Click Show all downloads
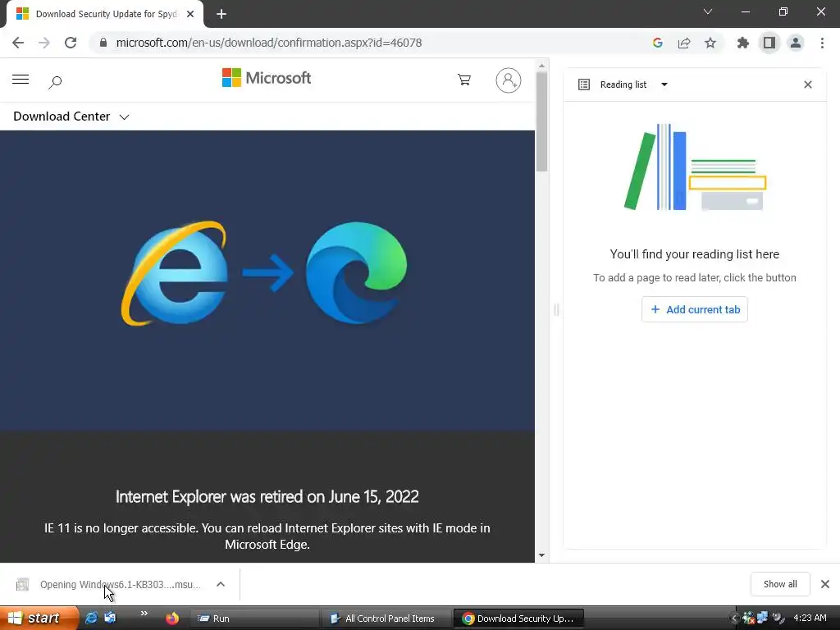This screenshot has width=840, height=630. pos(780,584)
